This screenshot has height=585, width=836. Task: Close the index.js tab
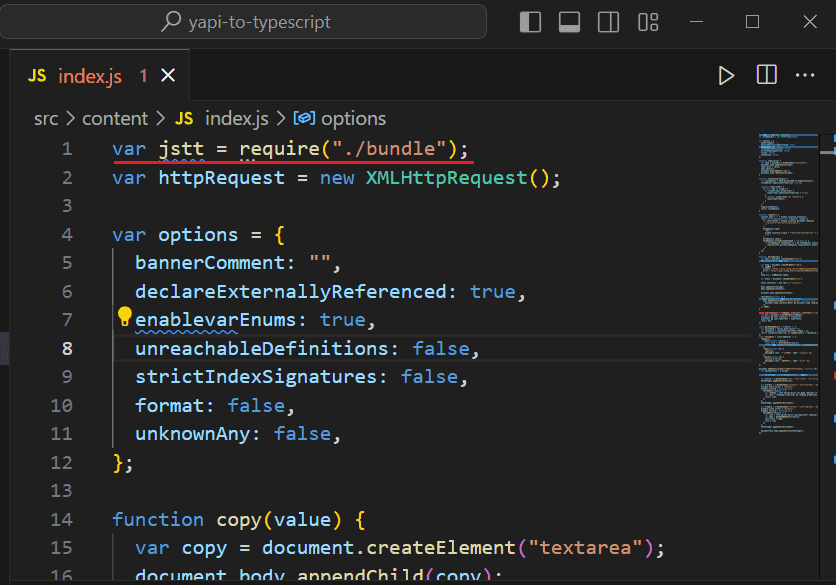pyautogui.click(x=168, y=76)
